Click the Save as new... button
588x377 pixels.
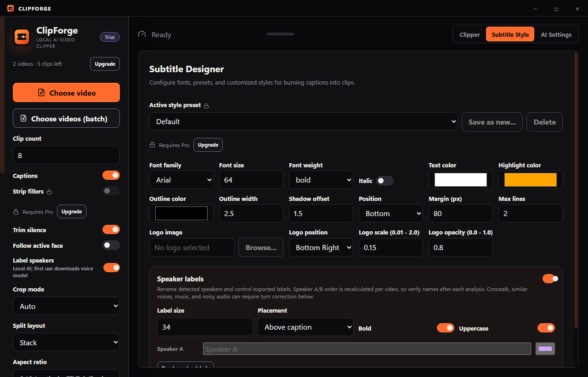tap(492, 122)
